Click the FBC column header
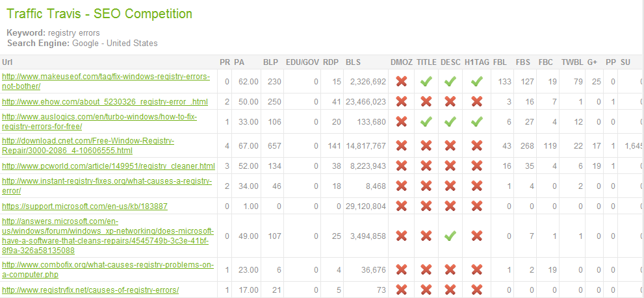644x298 pixels. tap(546, 62)
